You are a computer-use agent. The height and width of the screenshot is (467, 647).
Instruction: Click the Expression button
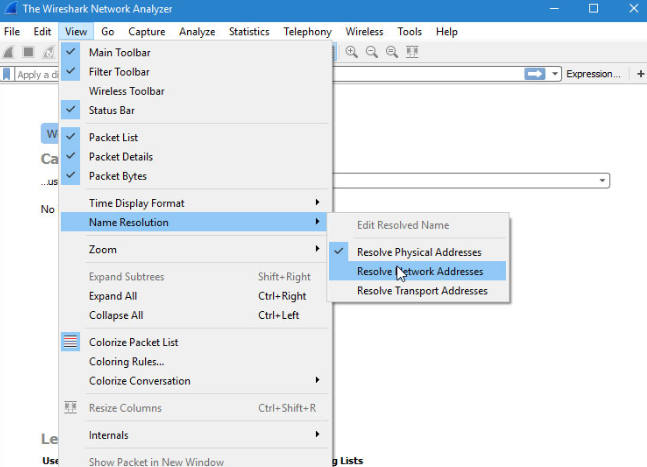593,74
